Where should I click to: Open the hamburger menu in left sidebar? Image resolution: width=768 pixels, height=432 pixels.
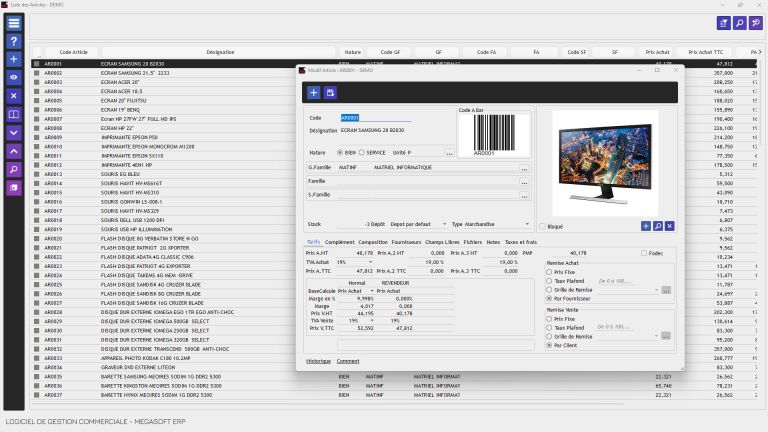click(14, 23)
